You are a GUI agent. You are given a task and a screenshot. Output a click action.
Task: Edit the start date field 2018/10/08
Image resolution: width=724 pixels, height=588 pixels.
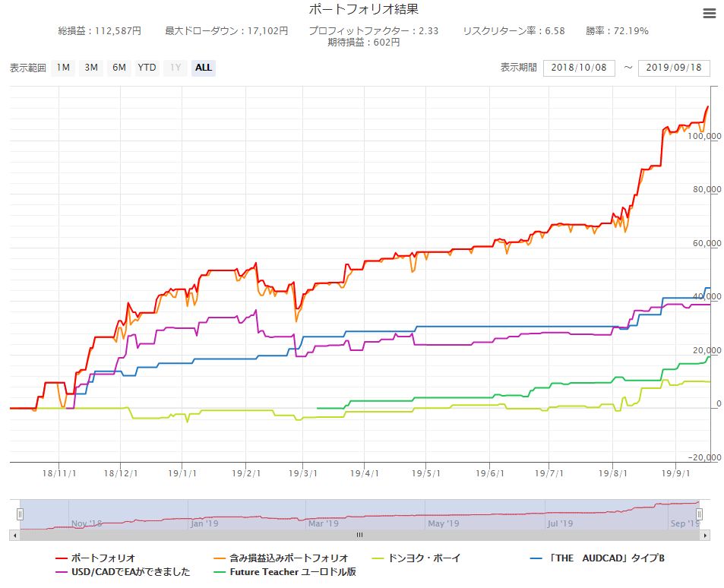tap(579, 68)
